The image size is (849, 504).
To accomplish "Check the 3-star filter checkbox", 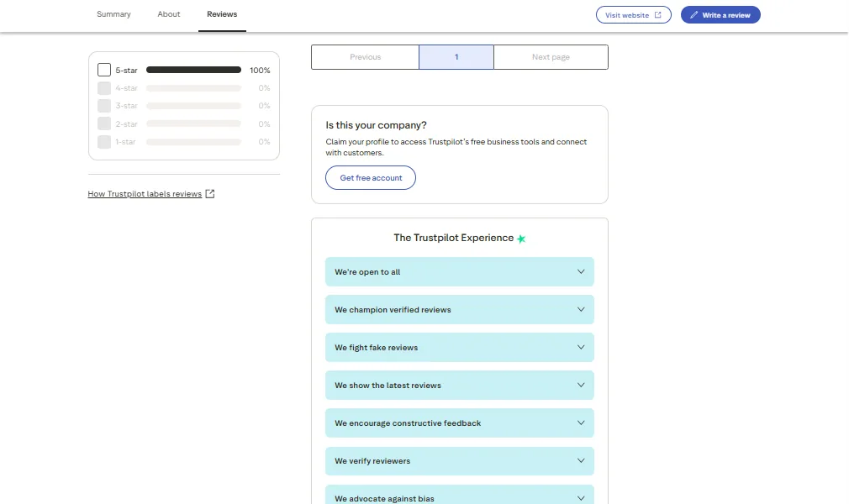I will [x=104, y=106].
